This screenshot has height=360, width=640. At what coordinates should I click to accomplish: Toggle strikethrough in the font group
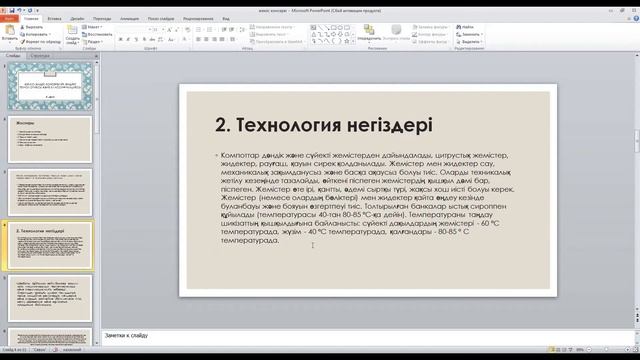(x=152, y=40)
